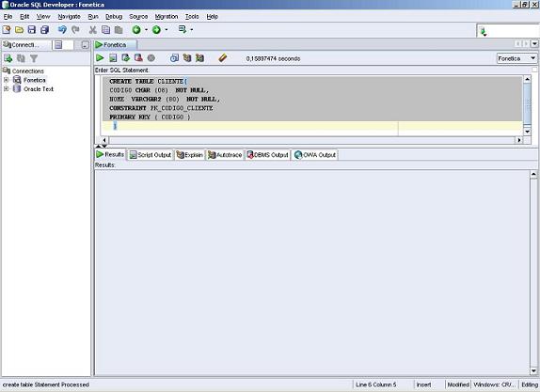This screenshot has width=540, height=392.
Task: Click the Clear eraser icon
Action: tap(223, 58)
